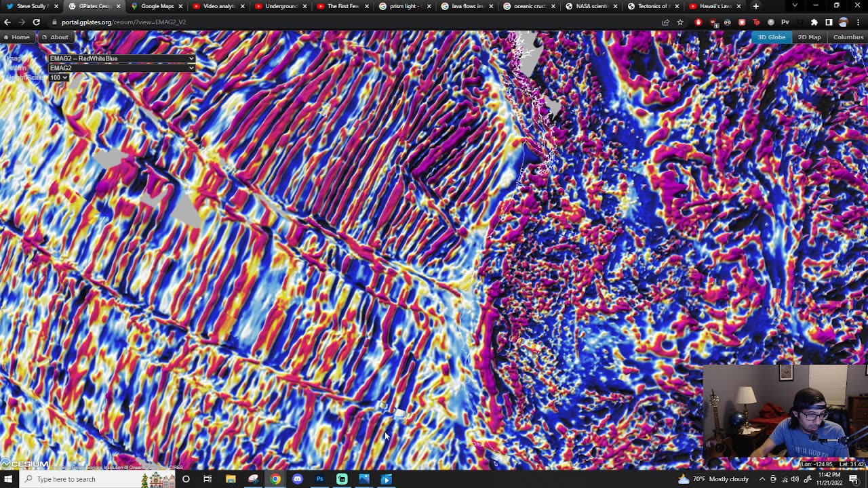Open Task View in taskbar
868x488 pixels.
(208, 479)
